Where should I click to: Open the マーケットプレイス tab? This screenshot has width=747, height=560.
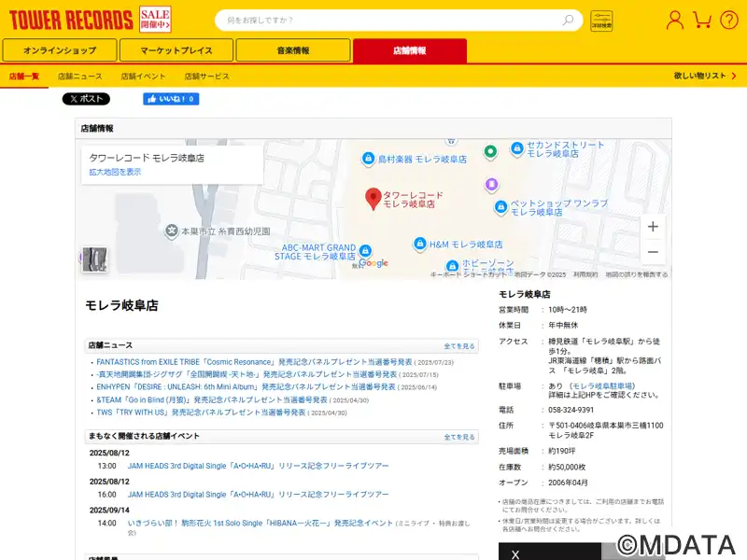click(176, 50)
